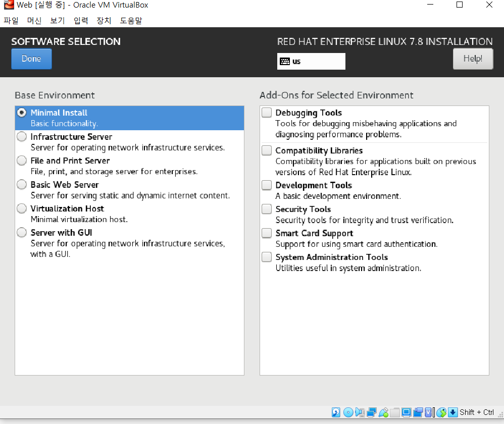Click the VirtualBox app icon in title bar
The image size is (504, 424).
9,5
